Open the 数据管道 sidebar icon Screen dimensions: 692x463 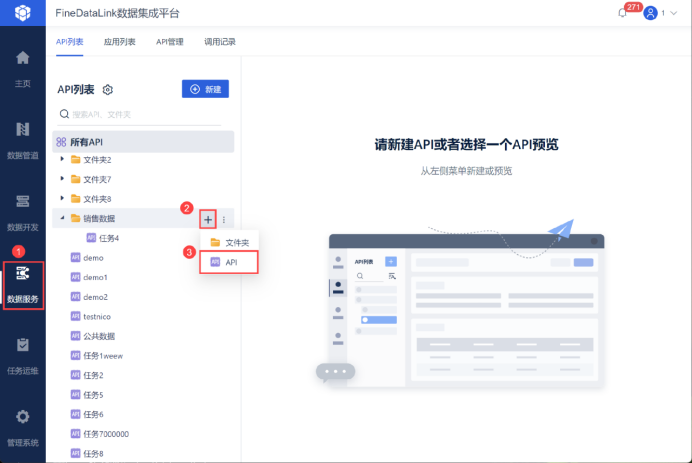point(23,129)
